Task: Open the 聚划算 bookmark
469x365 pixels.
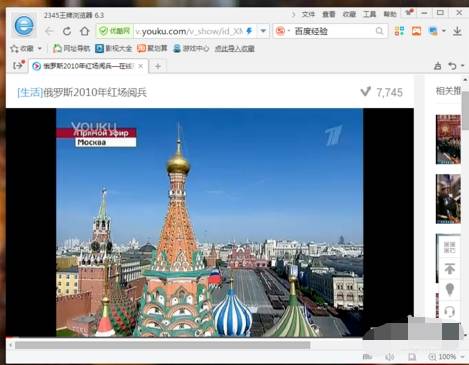Action: point(152,49)
